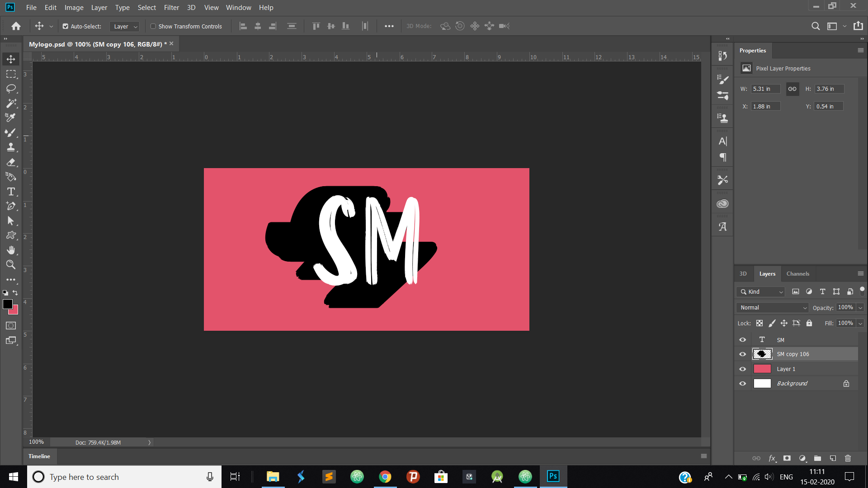The width and height of the screenshot is (868, 488).
Task: Select the Lasso tool
Action: point(11,89)
